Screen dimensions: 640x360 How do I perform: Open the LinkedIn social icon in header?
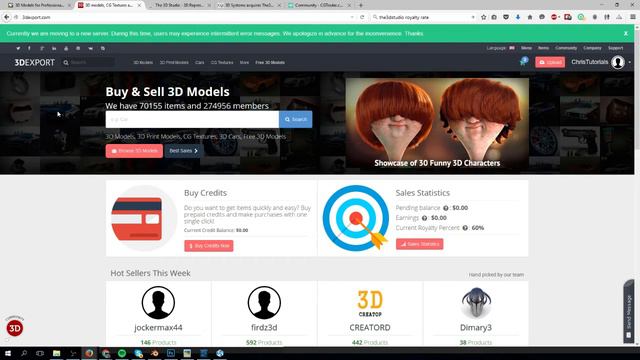click(54, 48)
